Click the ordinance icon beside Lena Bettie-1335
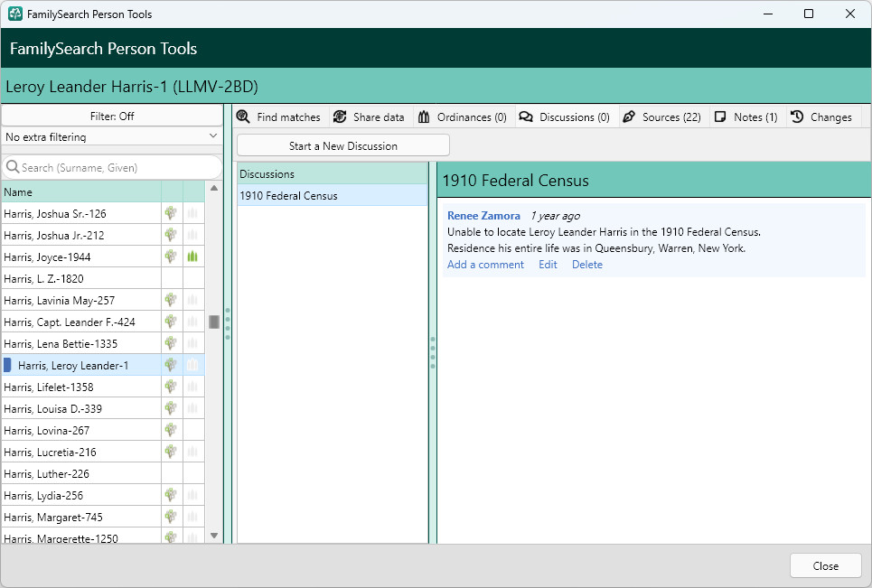The height and width of the screenshot is (588, 872). coord(192,343)
